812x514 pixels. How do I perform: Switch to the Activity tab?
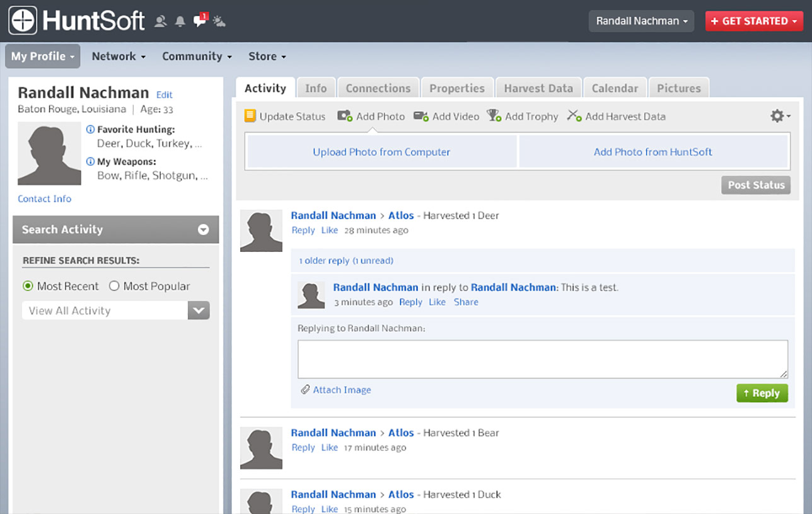(x=265, y=88)
